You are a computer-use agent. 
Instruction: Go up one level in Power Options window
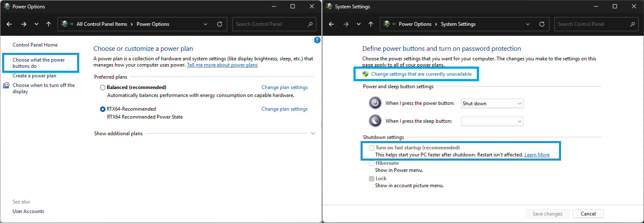[x=48, y=24]
